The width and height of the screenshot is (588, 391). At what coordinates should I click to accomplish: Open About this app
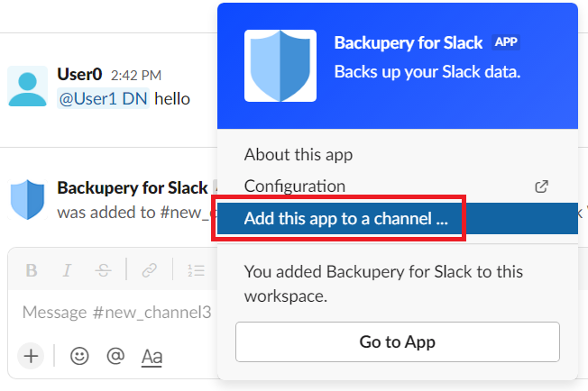398,155
